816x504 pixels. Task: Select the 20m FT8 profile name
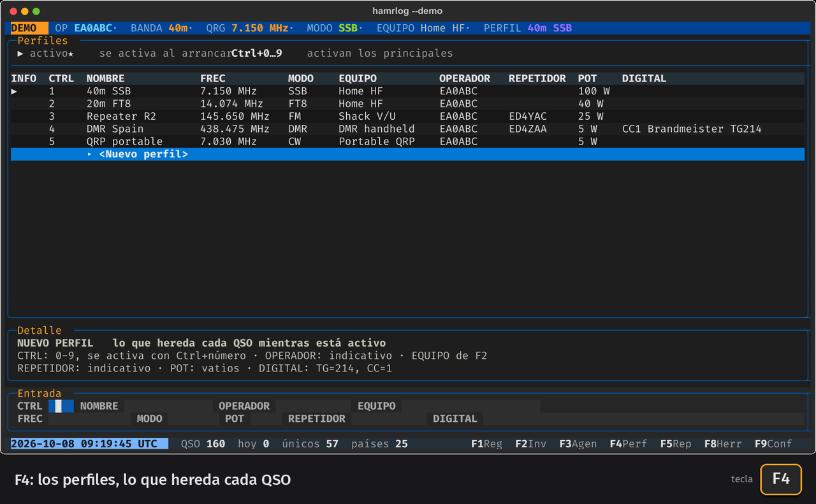(108, 103)
